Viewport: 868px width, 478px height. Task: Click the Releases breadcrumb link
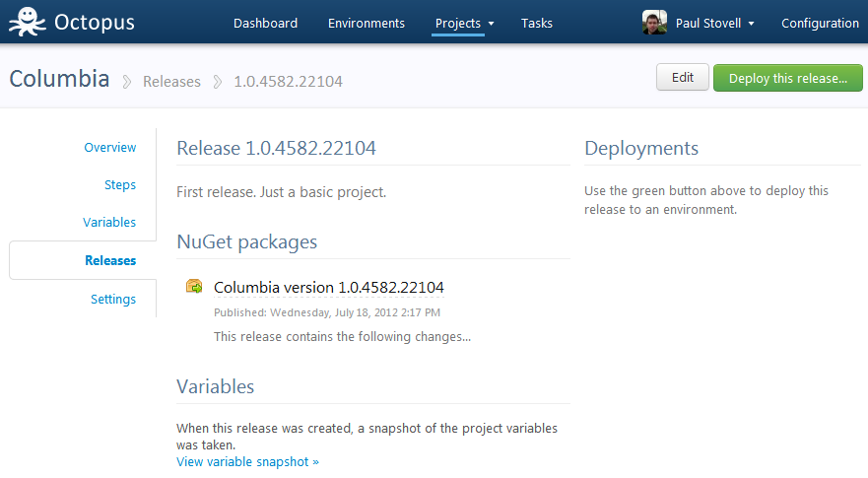(x=171, y=82)
